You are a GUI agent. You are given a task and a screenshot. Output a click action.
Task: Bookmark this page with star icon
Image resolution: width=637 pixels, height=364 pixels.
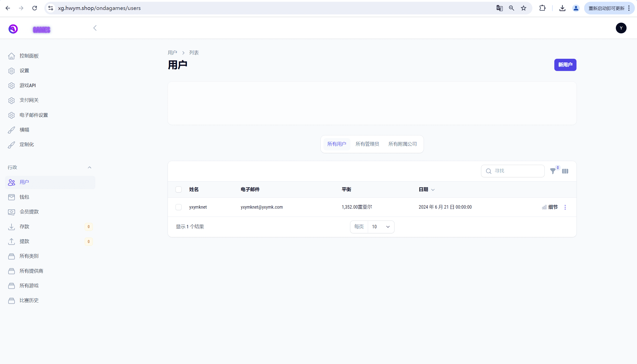click(523, 8)
